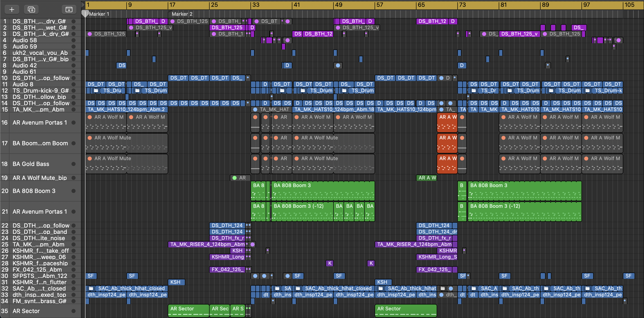Select the KSHMR_Long_S region on track 27

pos(437,257)
